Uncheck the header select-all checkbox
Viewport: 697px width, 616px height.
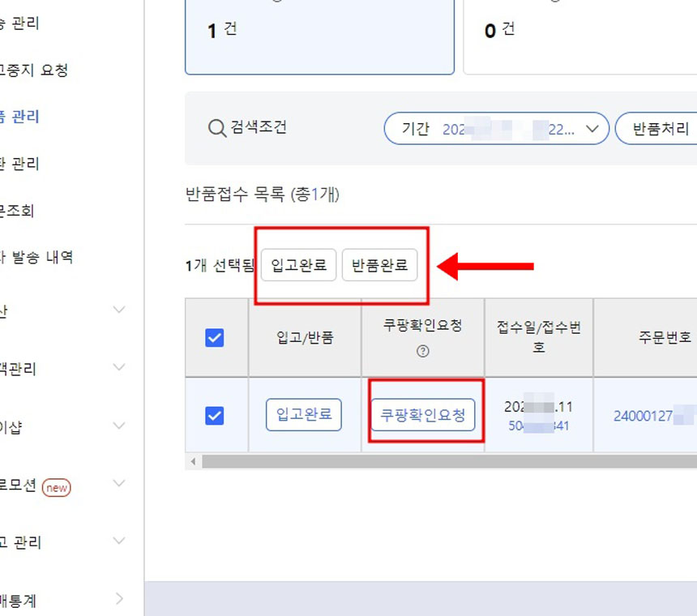click(214, 338)
